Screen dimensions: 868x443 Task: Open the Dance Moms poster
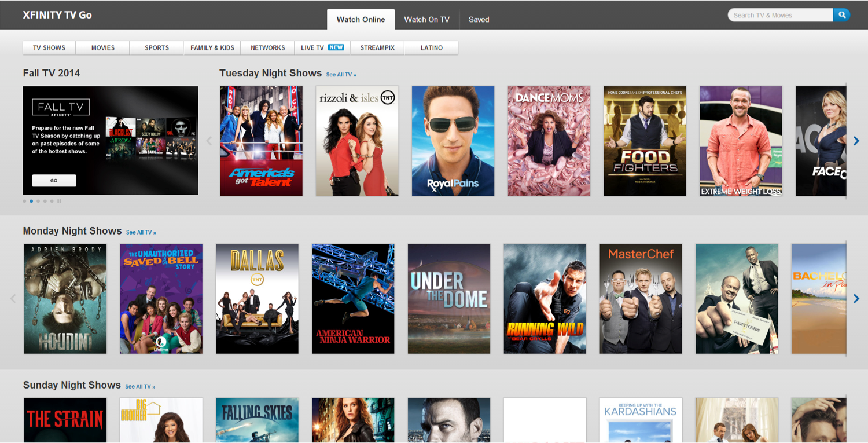click(549, 141)
